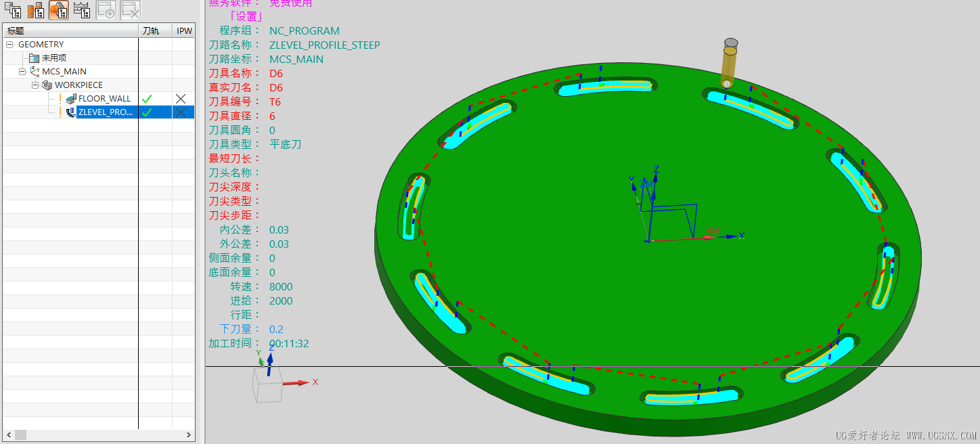
Task: Click the MCS_MAIN coordinate system icon
Action: tap(35, 71)
